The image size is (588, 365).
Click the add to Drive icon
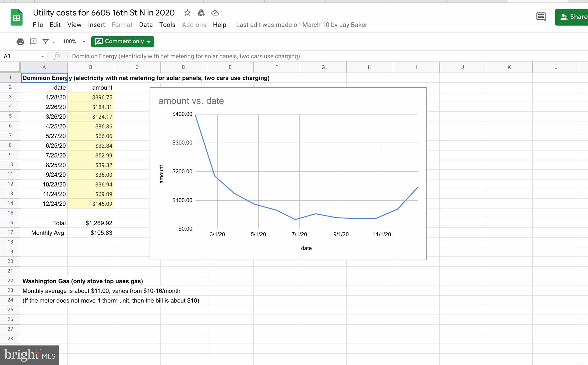click(201, 13)
